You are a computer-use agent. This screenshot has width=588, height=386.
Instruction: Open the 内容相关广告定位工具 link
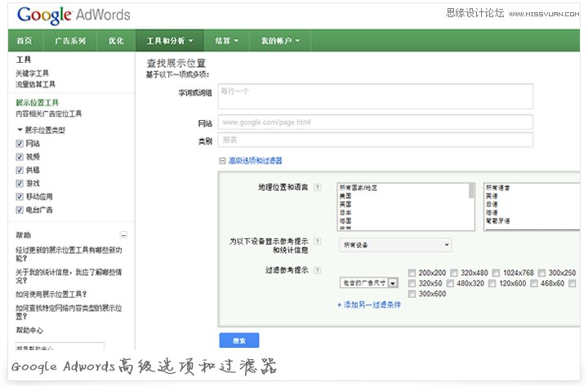(x=49, y=113)
